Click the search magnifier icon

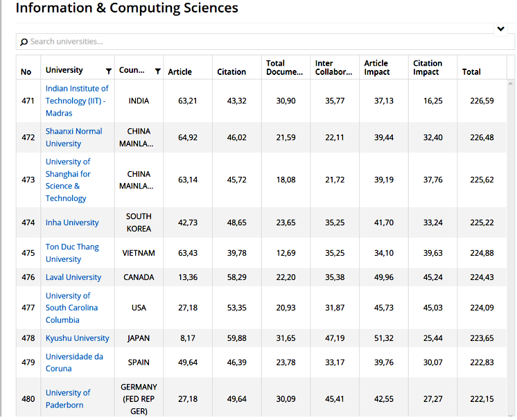(x=24, y=42)
